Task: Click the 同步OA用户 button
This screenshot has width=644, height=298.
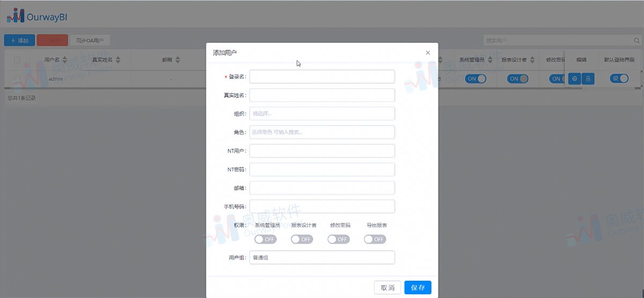Action: pos(90,40)
